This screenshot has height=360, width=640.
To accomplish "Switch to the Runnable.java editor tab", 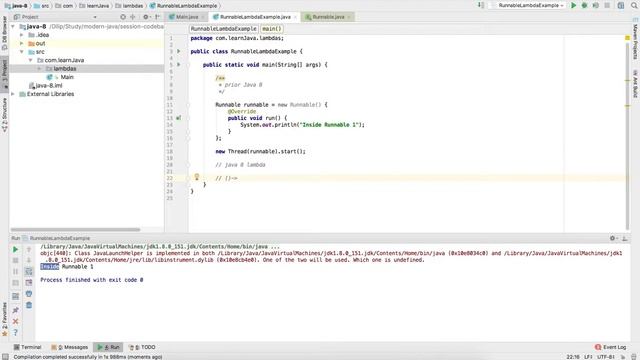I will (328, 17).
